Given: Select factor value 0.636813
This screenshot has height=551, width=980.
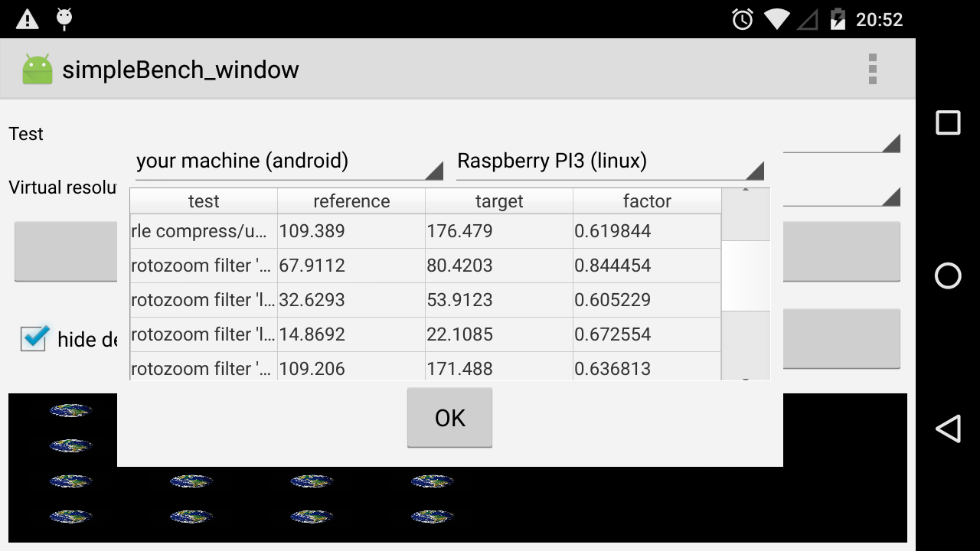Looking at the screenshot, I should [647, 367].
